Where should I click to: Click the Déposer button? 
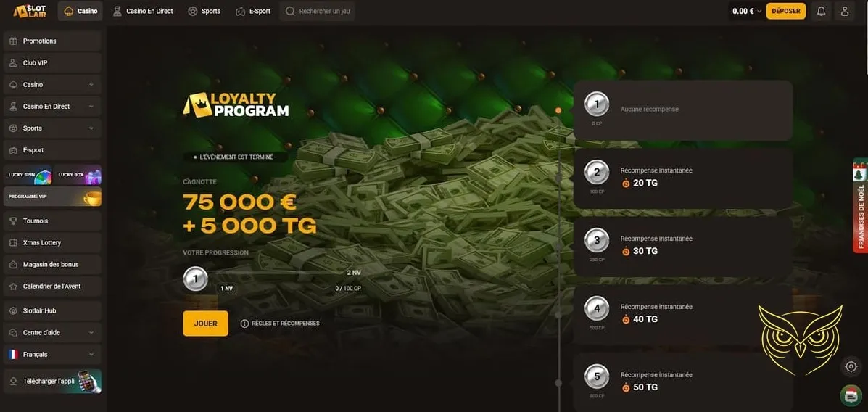785,11
